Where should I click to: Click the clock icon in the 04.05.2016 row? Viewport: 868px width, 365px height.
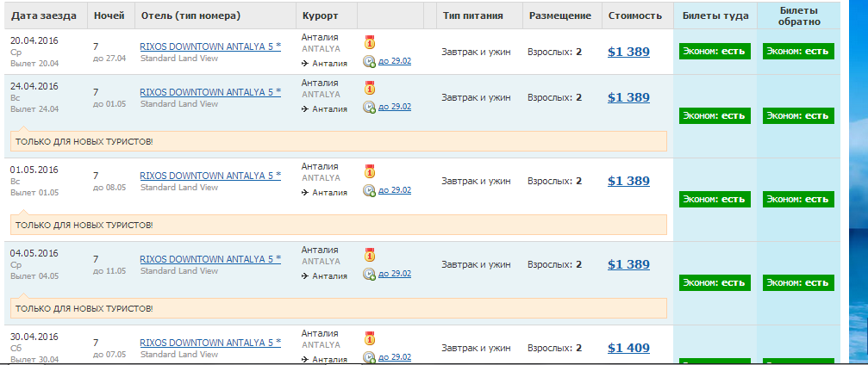pyautogui.click(x=369, y=274)
